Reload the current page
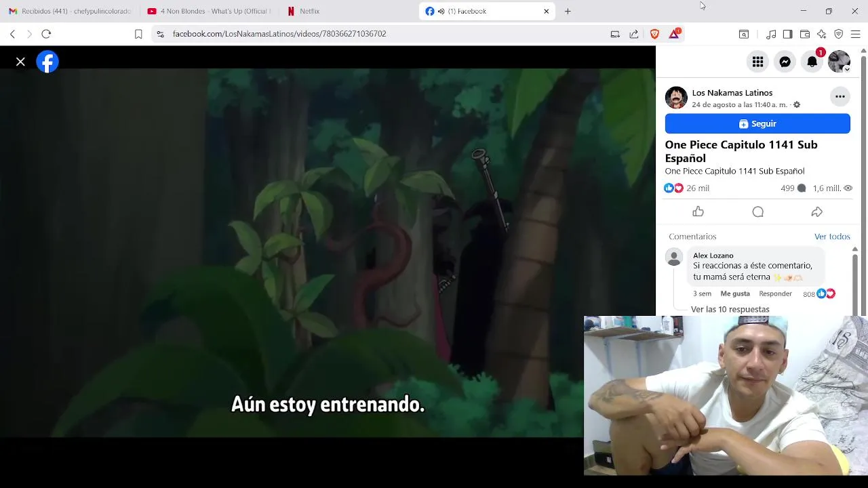Viewport: 868px width, 488px height. pos(46,34)
